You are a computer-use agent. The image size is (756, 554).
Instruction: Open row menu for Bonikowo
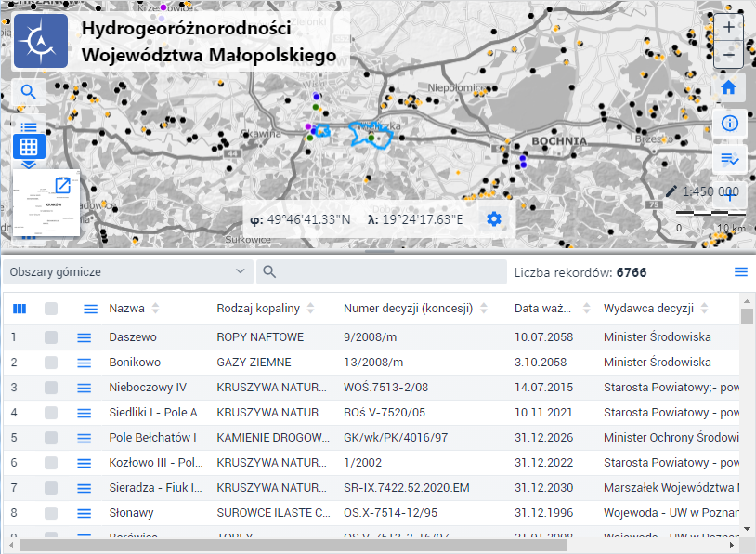[85, 363]
